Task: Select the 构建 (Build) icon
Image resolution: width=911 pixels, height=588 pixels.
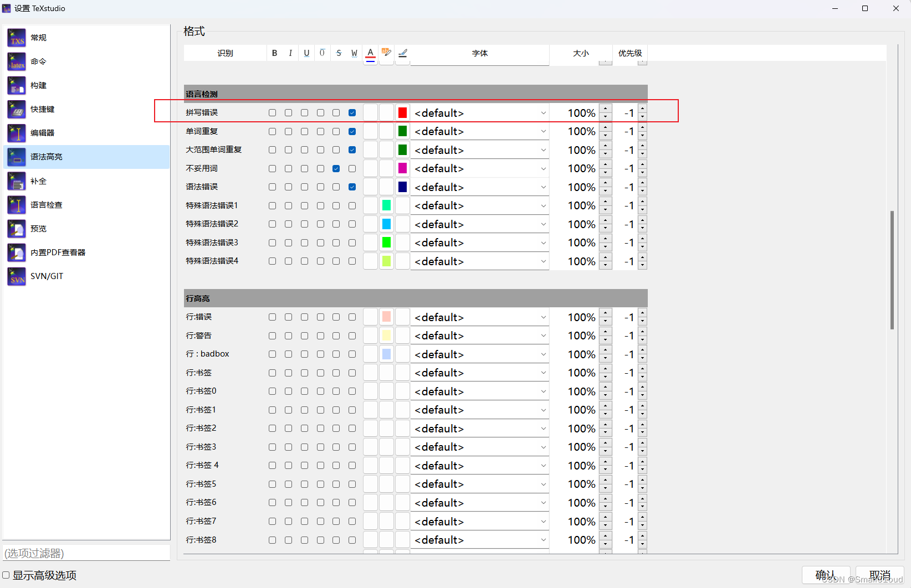Action: click(x=17, y=85)
